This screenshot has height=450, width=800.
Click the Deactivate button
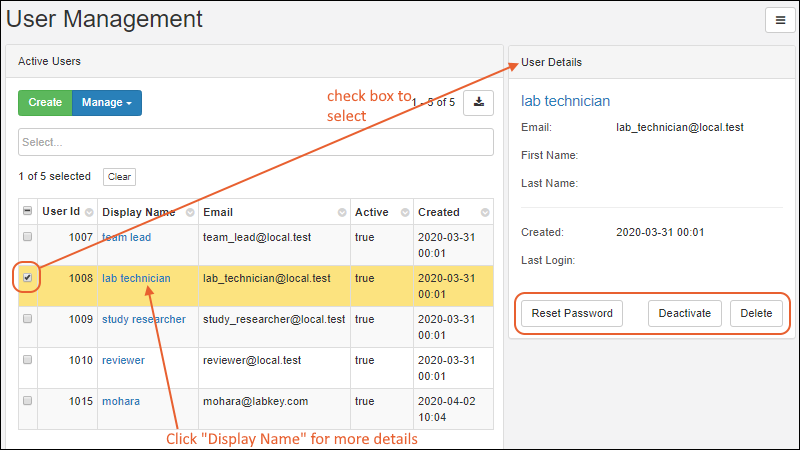[685, 313]
